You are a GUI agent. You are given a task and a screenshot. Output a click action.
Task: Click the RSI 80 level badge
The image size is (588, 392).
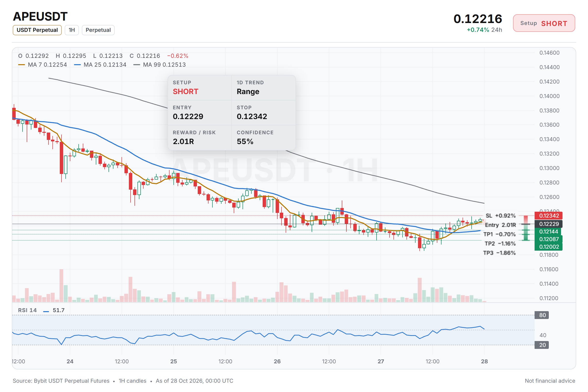point(541,315)
